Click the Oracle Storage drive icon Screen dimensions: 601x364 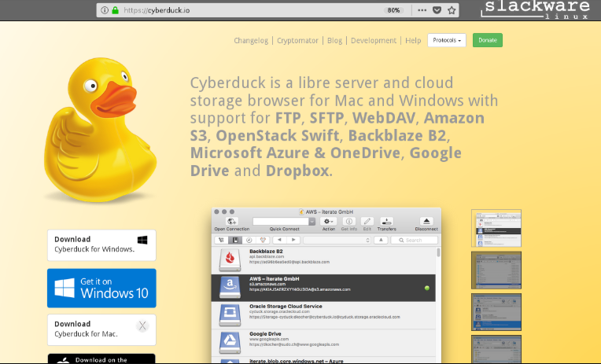pos(230,315)
